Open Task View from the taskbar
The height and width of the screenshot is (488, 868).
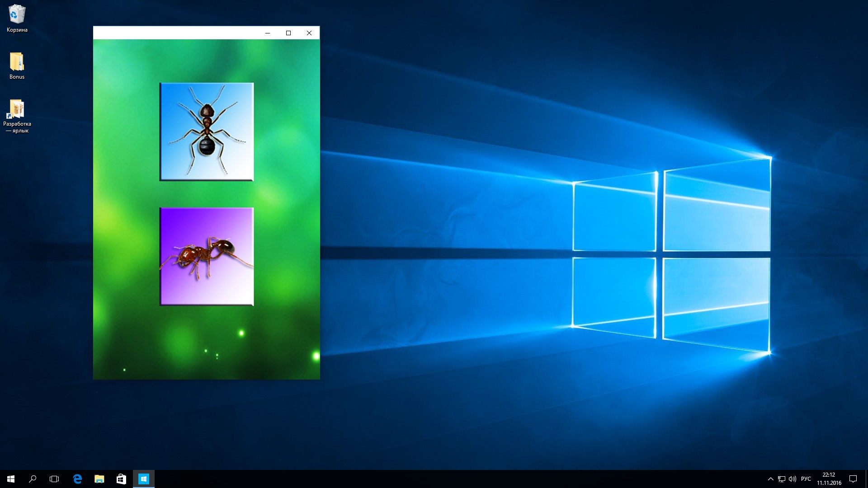(x=54, y=479)
